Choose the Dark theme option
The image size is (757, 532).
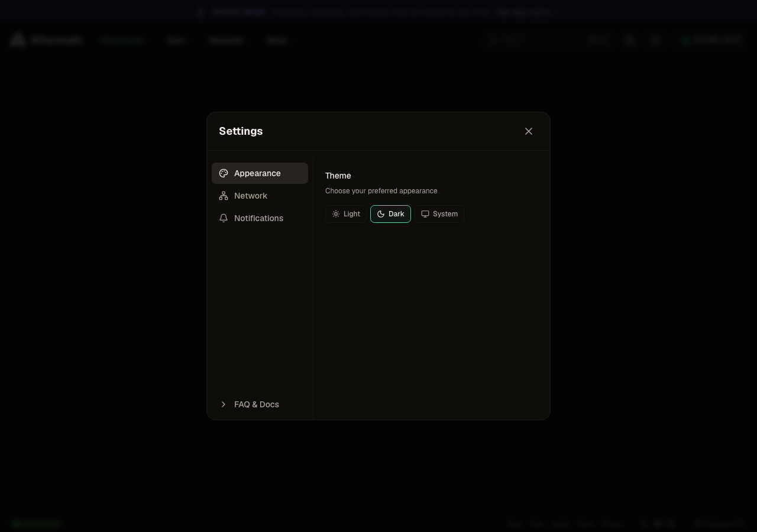coord(390,214)
